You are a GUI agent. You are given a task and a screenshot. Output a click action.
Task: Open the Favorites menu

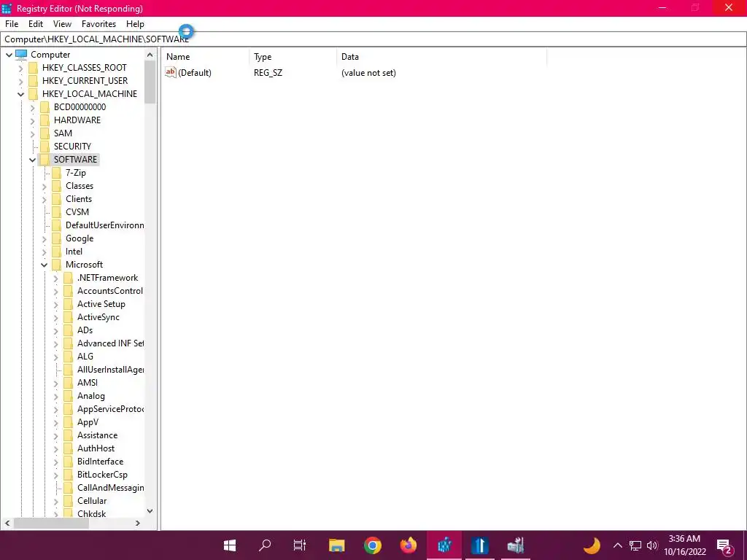[x=98, y=24]
